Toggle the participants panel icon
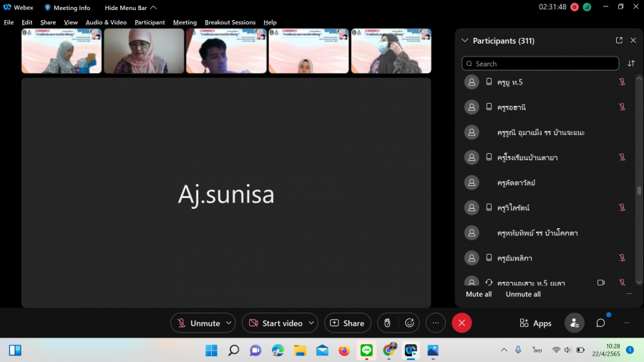The width and height of the screenshot is (644, 362). click(574, 323)
